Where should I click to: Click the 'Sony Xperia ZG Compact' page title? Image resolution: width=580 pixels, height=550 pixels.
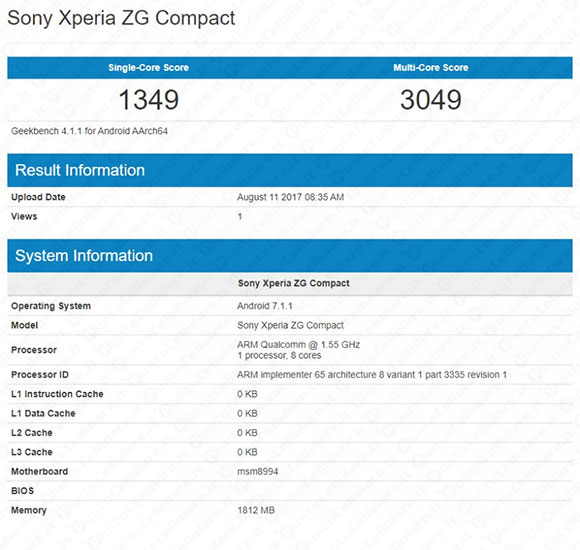pyautogui.click(x=121, y=18)
